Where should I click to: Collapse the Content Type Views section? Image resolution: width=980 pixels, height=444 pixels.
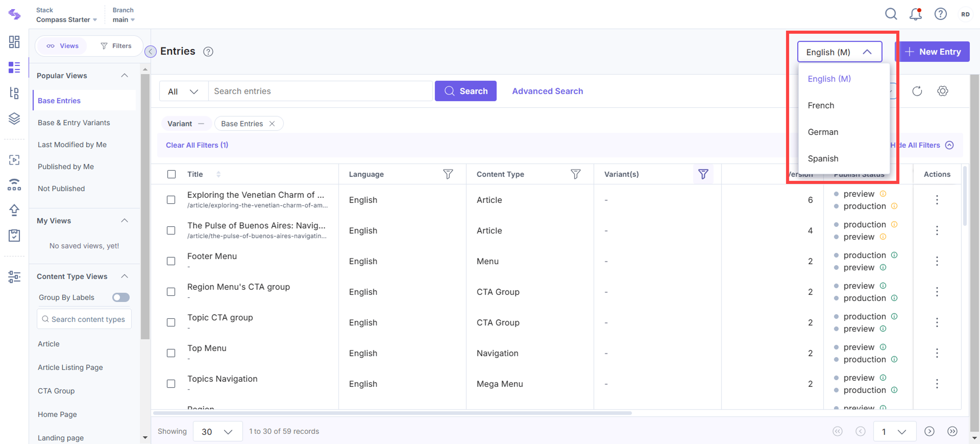(124, 276)
